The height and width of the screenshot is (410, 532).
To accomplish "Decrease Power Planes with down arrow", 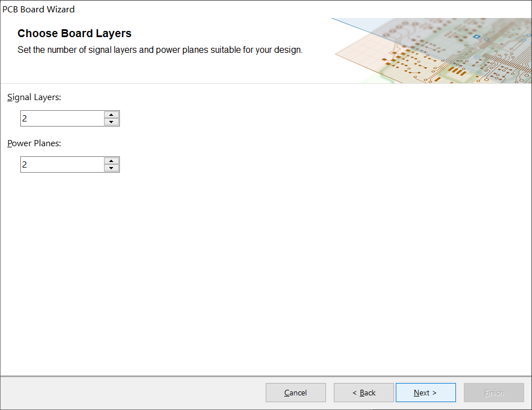I will [x=111, y=168].
